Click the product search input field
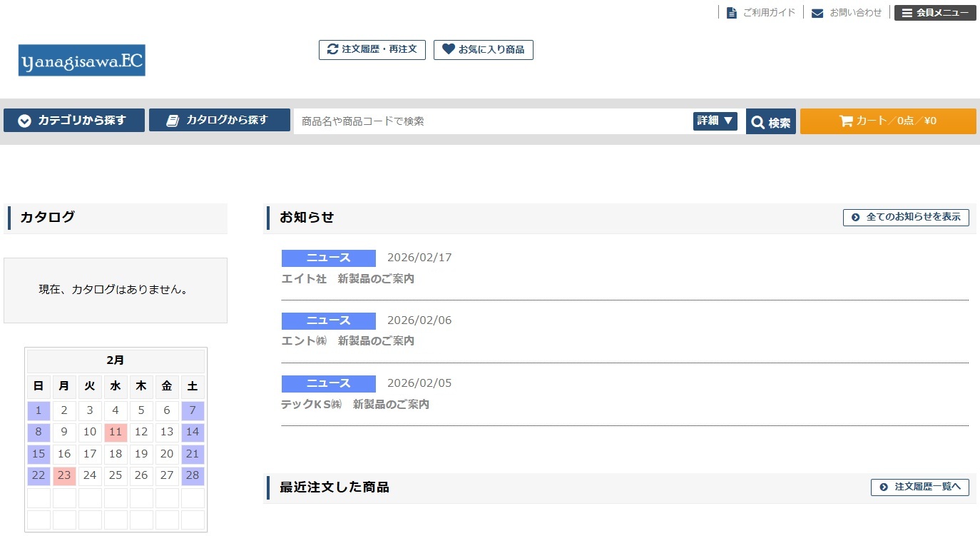Viewport: 980px width, 536px height. pos(492,121)
